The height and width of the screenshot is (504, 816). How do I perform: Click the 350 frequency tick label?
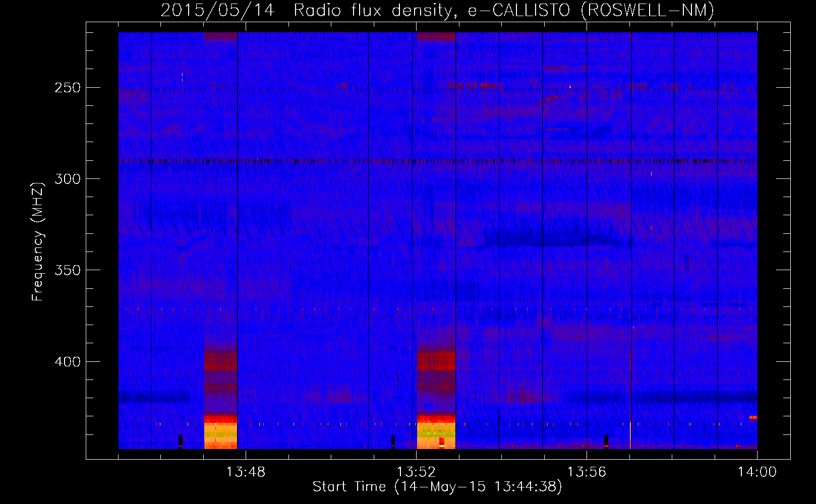(x=68, y=270)
